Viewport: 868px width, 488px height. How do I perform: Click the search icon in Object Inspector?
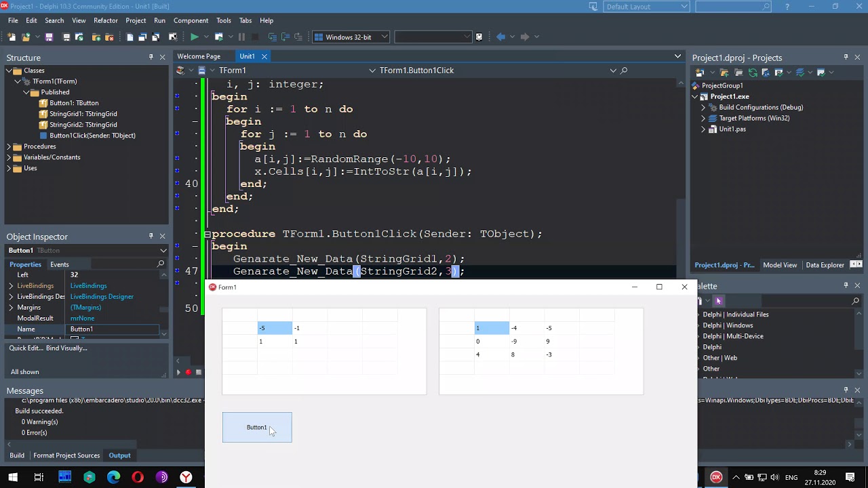coord(161,264)
